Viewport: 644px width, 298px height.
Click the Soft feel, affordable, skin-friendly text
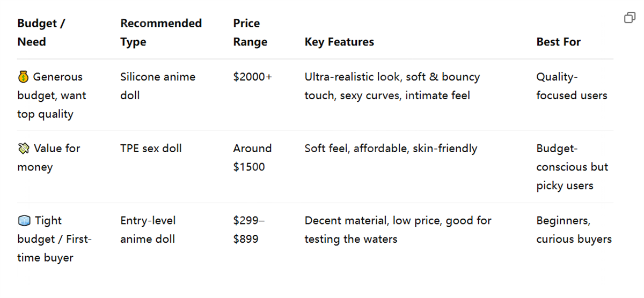tap(391, 148)
